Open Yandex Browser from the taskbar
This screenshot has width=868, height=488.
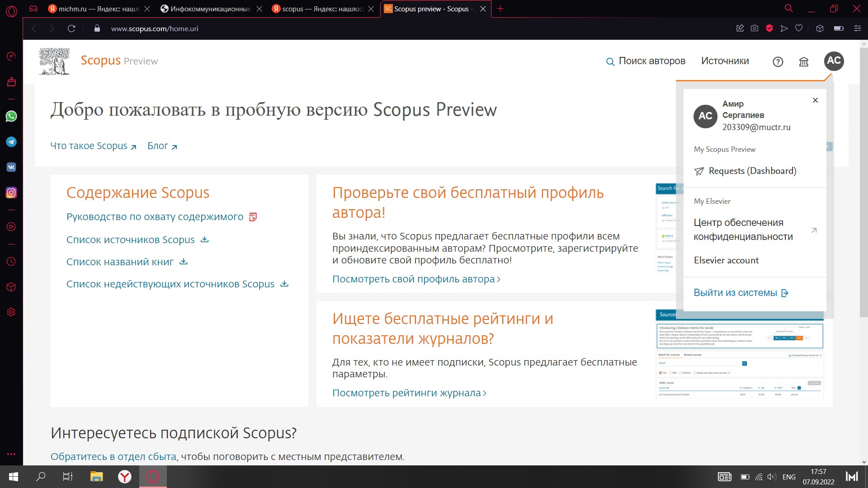pos(125,477)
